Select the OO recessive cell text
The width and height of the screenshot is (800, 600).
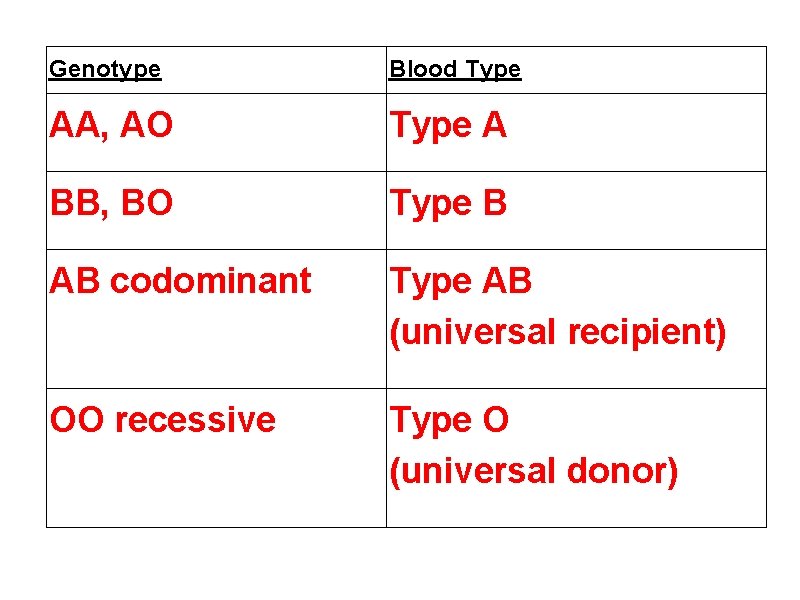coord(163,420)
